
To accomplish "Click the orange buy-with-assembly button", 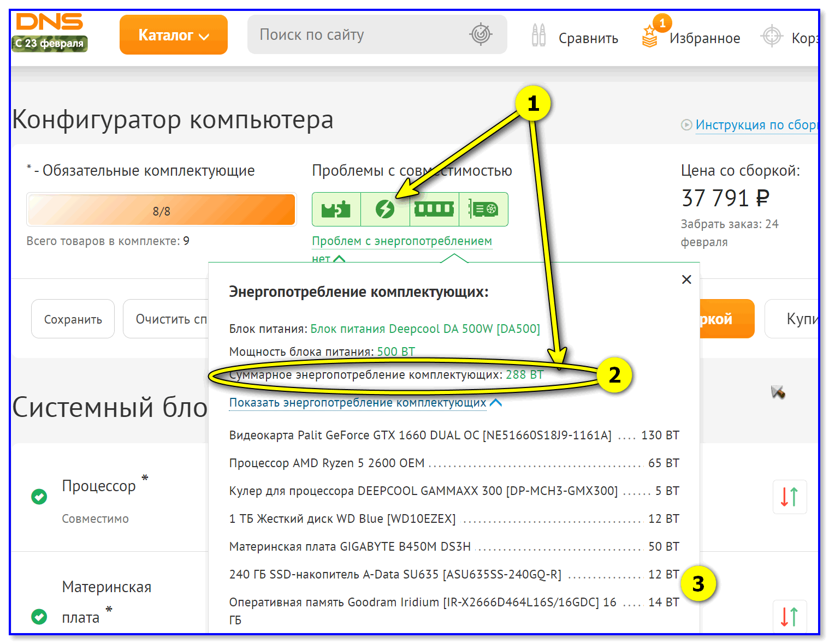I will pos(727,319).
